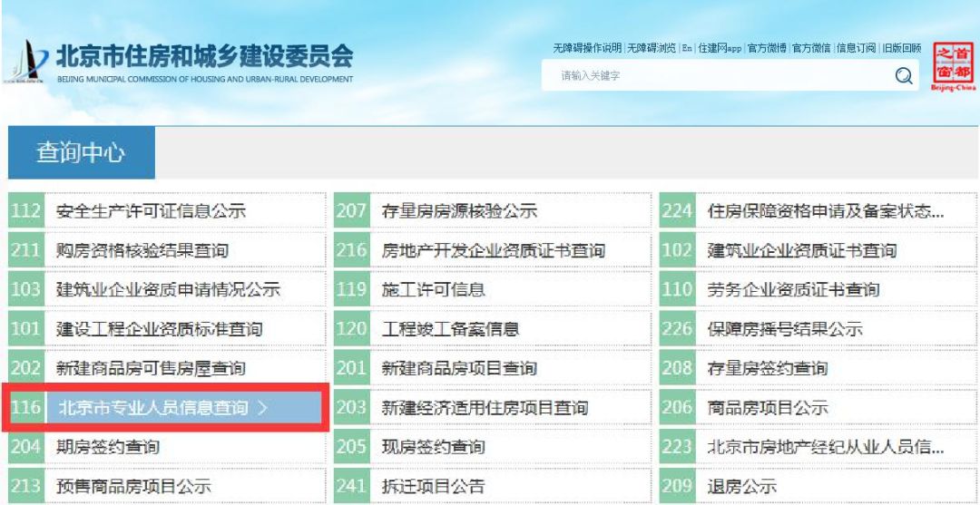Viewport: 980px width, 505px height.
Task: Click the commission logo at top left
Action: coord(25,62)
